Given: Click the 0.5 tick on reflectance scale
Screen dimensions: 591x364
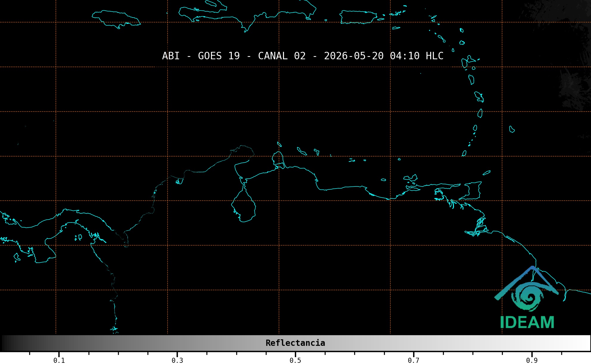Looking at the screenshot, I should coord(295,354).
